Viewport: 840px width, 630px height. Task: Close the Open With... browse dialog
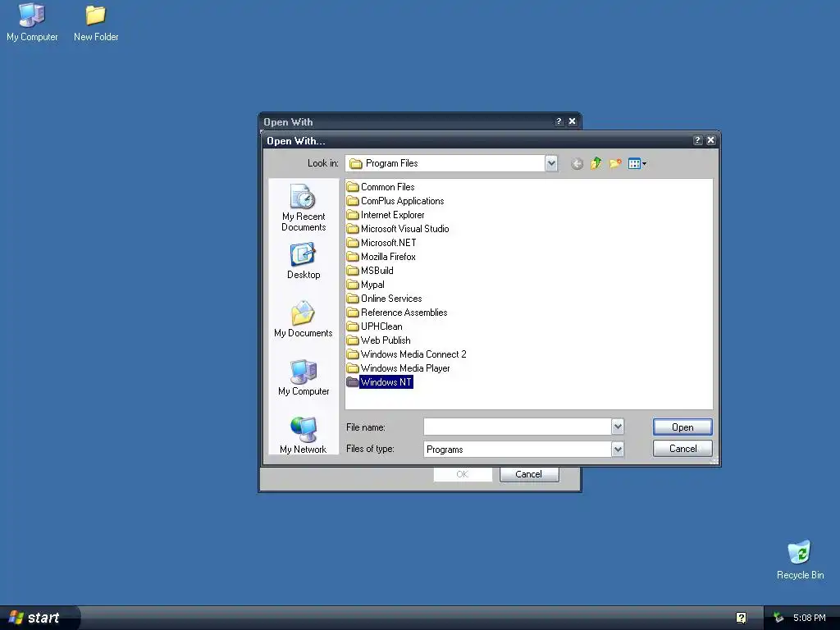pos(711,139)
